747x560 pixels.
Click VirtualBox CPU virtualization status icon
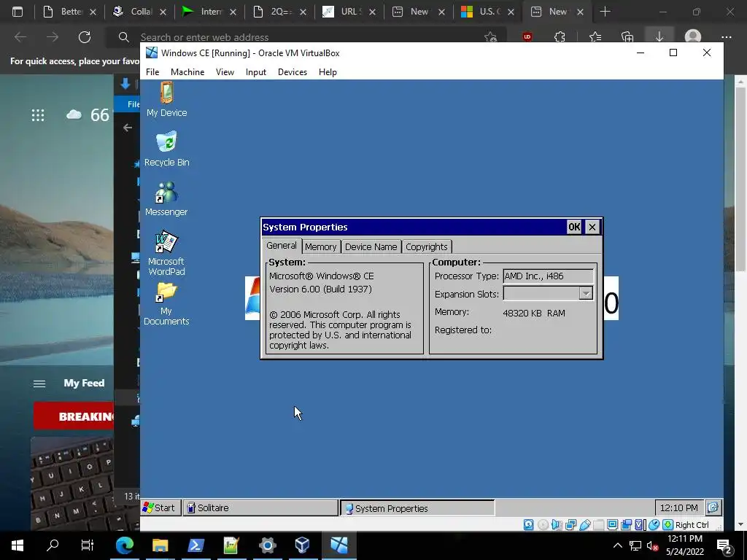639,525
